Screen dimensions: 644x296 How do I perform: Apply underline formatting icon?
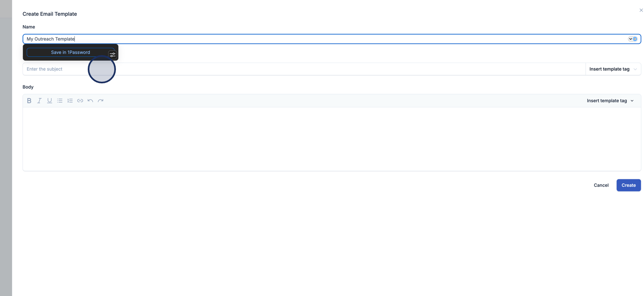click(x=50, y=101)
